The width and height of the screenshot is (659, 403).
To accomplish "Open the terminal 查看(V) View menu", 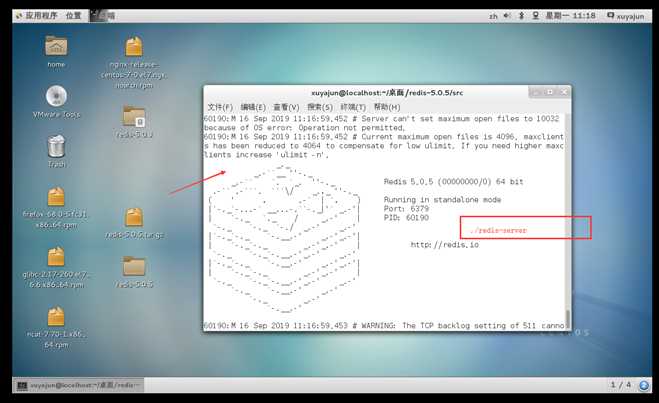I will [286, 107].
